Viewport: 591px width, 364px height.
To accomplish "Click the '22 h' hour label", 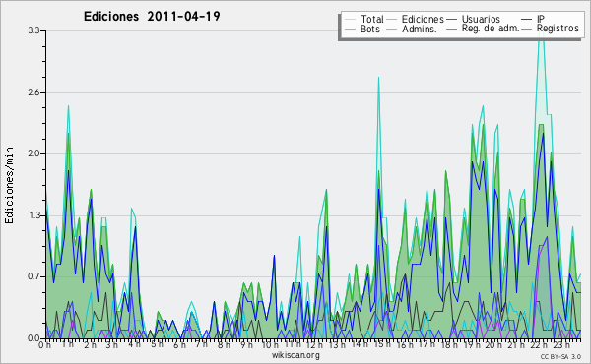I will pos(539,345).
